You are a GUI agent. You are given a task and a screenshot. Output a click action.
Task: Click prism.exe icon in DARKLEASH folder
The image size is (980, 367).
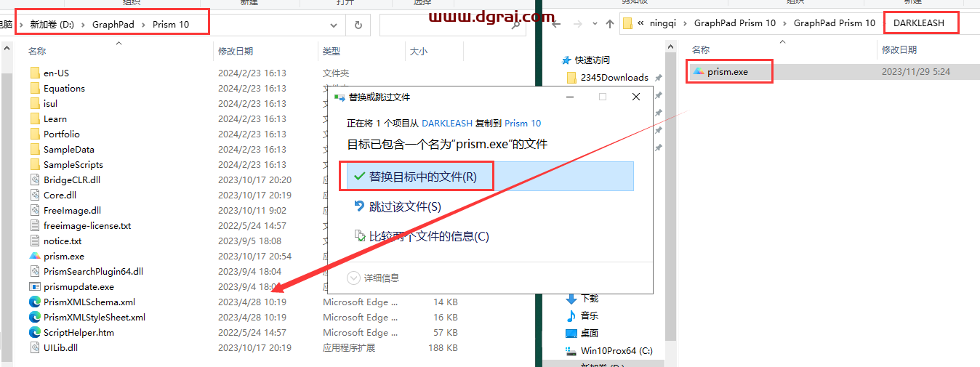pyautogui.click(x=698, y=71)
